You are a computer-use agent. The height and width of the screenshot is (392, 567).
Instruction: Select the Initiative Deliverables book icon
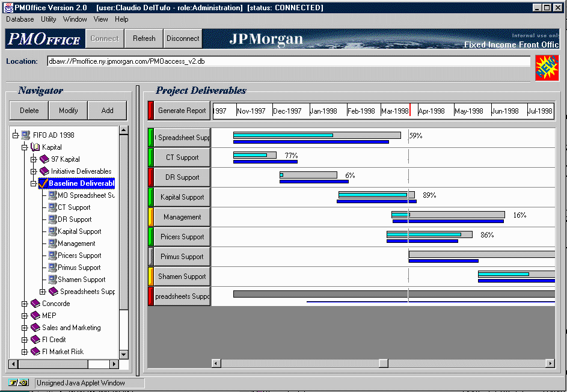(44, 171)
